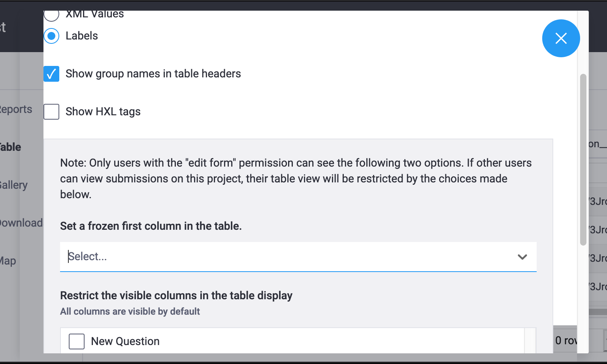Open the frozen column selector by its down arrow

(522, 257)
